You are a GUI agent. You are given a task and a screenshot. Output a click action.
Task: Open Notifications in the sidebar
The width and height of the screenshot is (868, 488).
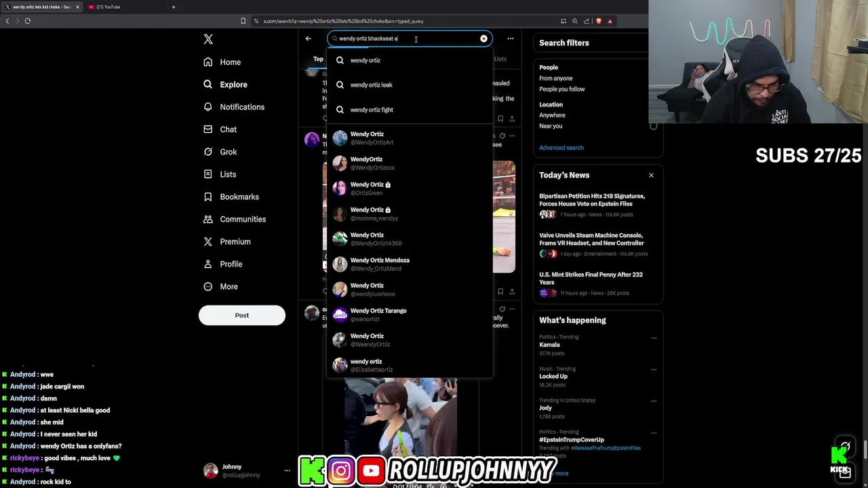(234, 107)
